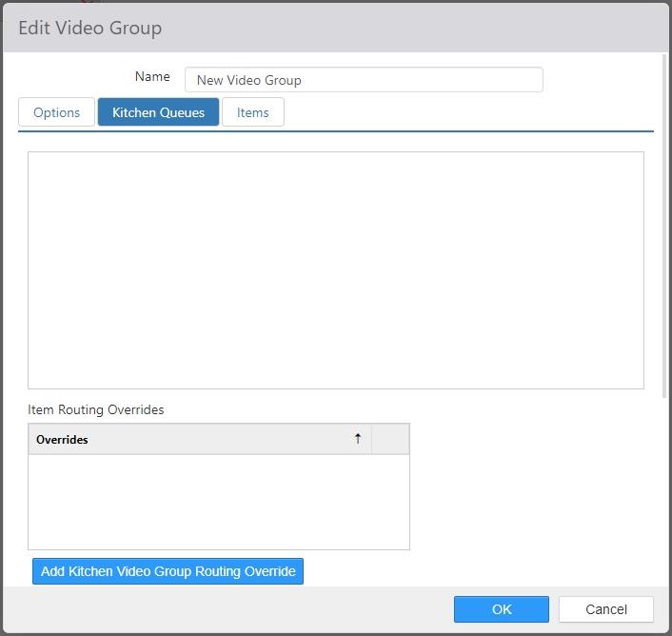This screenshot has height=636, width=672.
Task: Switch to the Options tab
Action: click(x=56, y=112)
